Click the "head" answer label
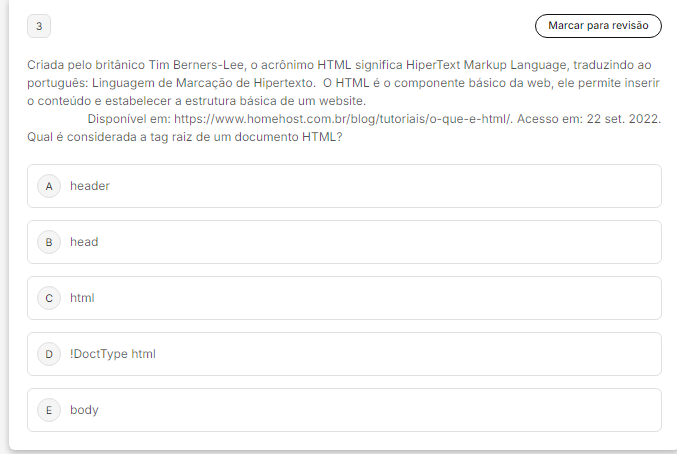Image resolution: width=677 pixels, height=454 pixels. click(x=84, y=242)
